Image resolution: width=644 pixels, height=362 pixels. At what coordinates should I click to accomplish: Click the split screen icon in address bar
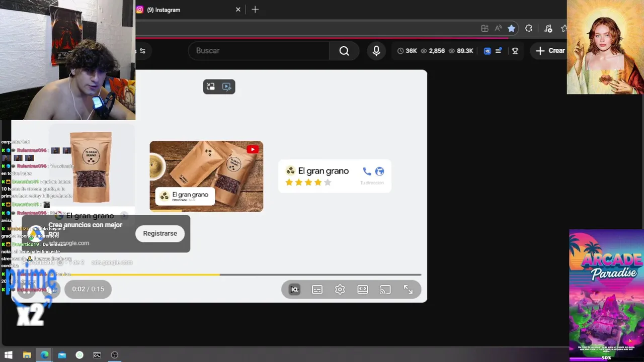485,29
